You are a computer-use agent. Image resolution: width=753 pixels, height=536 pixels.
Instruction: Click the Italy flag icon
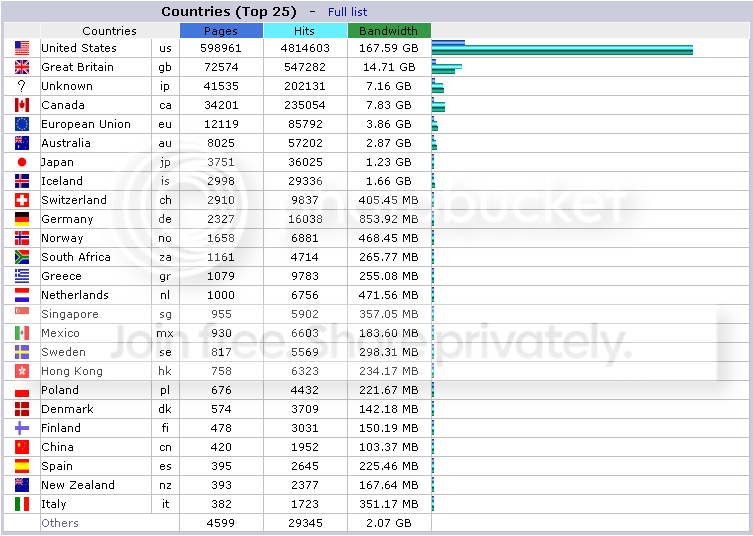click(x=22, y=504)
